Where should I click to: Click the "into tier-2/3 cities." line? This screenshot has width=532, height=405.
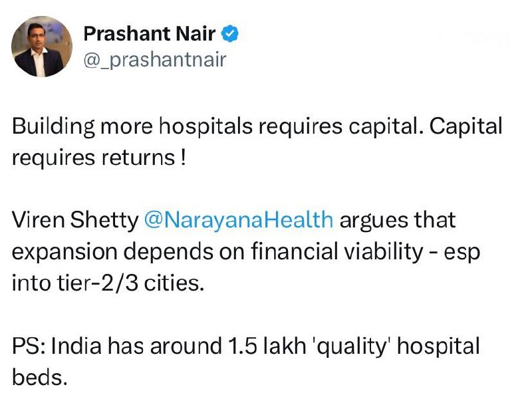pos(108,283)
